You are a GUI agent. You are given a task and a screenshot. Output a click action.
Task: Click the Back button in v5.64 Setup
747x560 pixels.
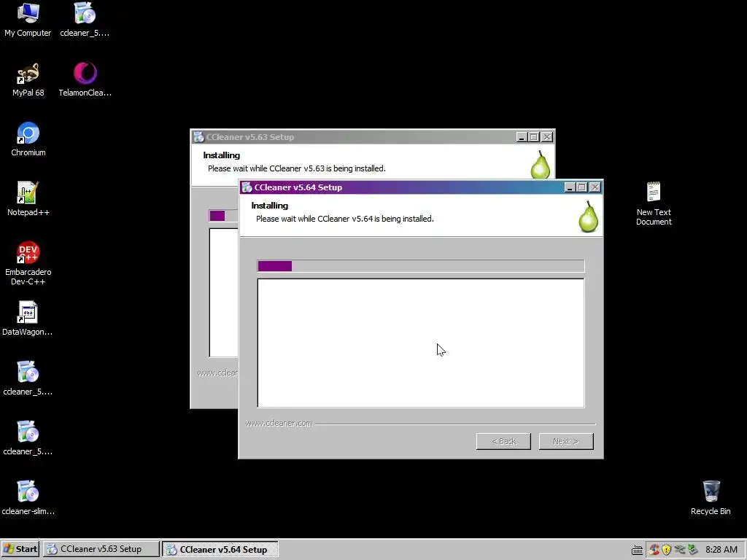503,441
